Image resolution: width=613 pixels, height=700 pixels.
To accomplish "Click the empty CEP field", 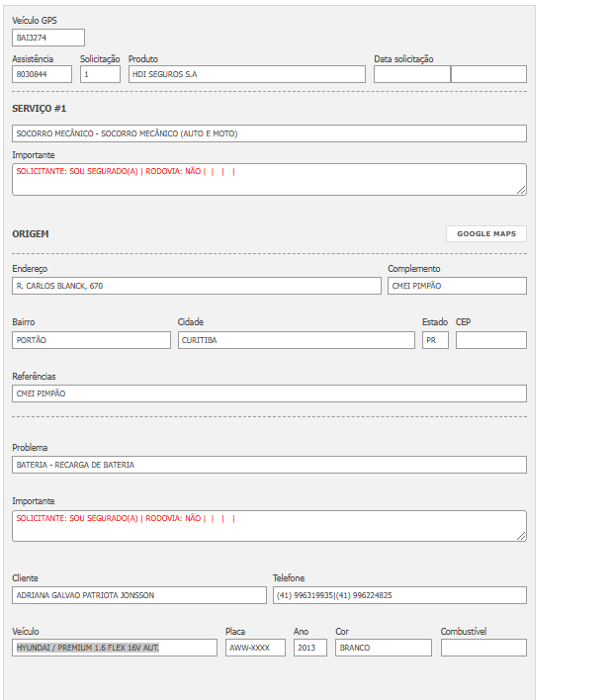I will 491,340.
